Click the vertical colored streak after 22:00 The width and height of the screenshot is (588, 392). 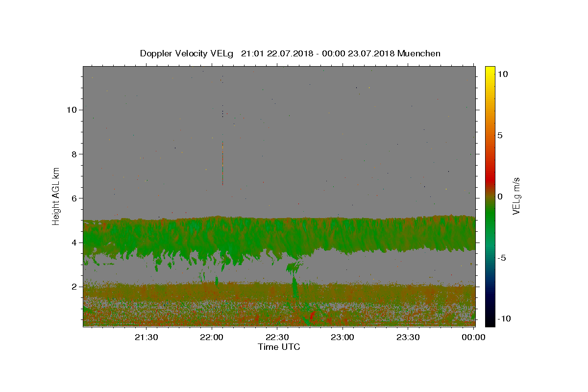(x=222, y=163)
